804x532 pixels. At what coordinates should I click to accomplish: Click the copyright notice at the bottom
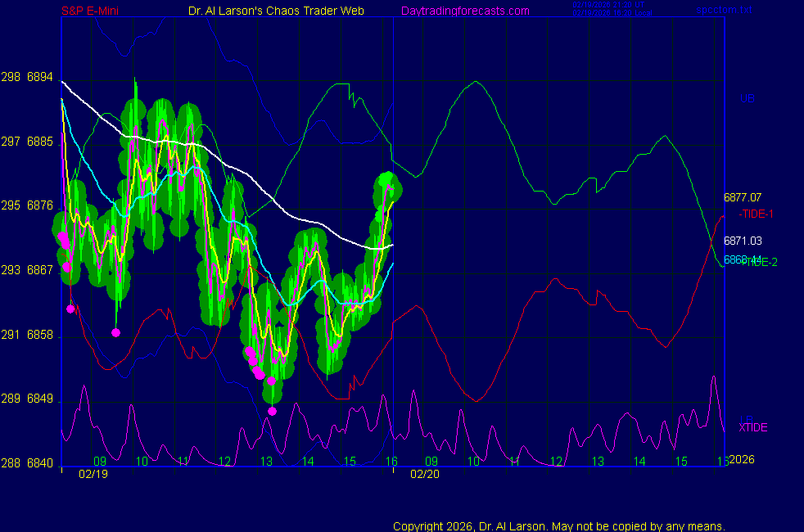559,526
